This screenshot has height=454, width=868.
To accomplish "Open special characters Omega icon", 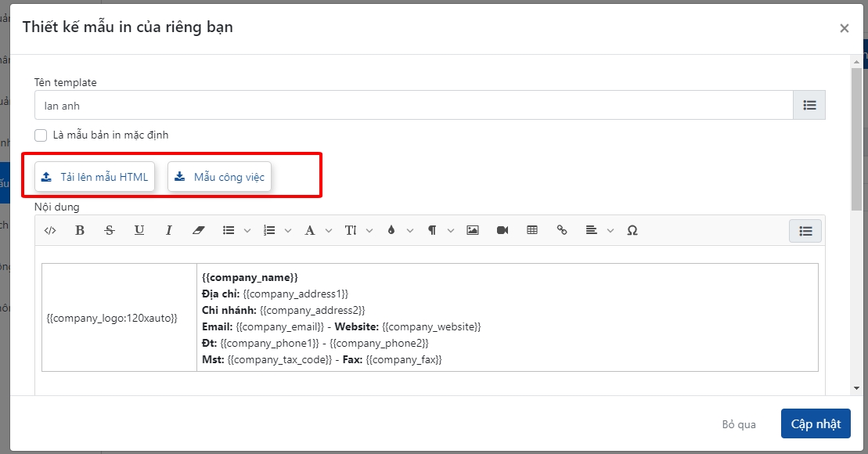I will click(x=632, y=230).
